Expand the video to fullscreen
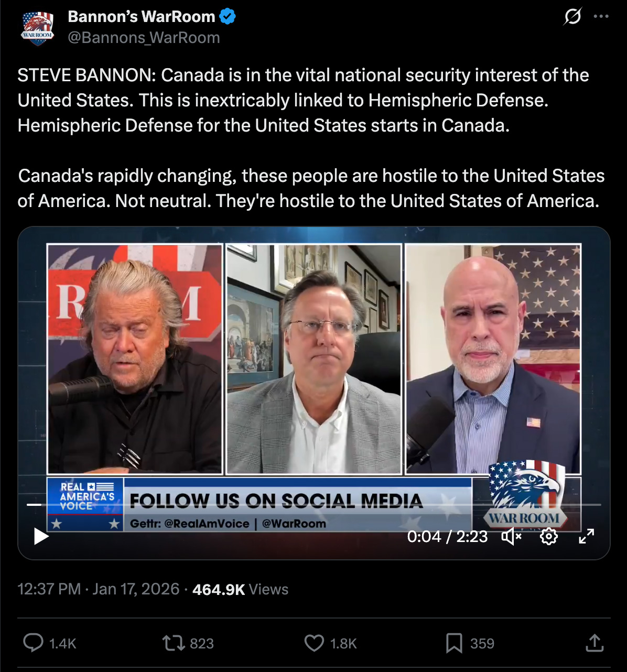 (586, 536)
